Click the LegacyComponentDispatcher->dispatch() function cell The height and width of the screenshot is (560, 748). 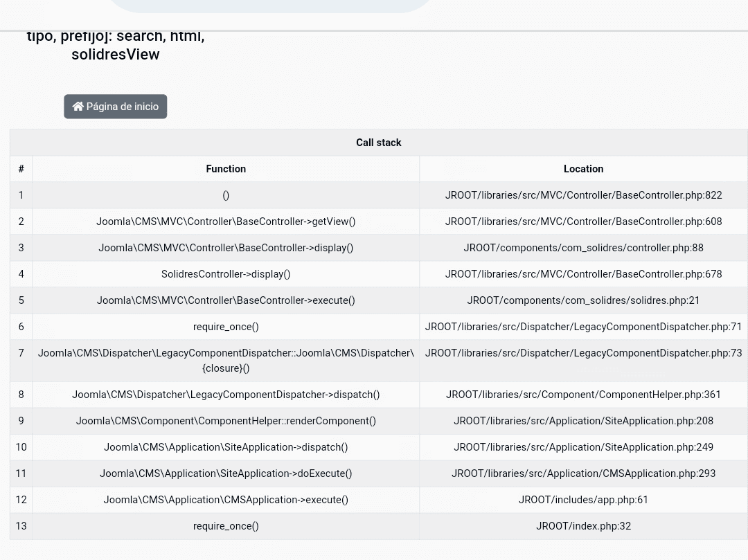[226, 395]
